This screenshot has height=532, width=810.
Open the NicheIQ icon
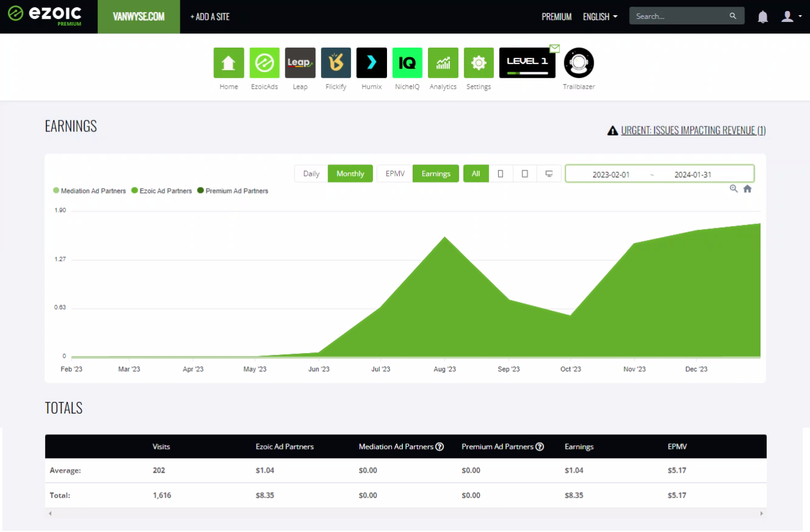click(407, 63)
